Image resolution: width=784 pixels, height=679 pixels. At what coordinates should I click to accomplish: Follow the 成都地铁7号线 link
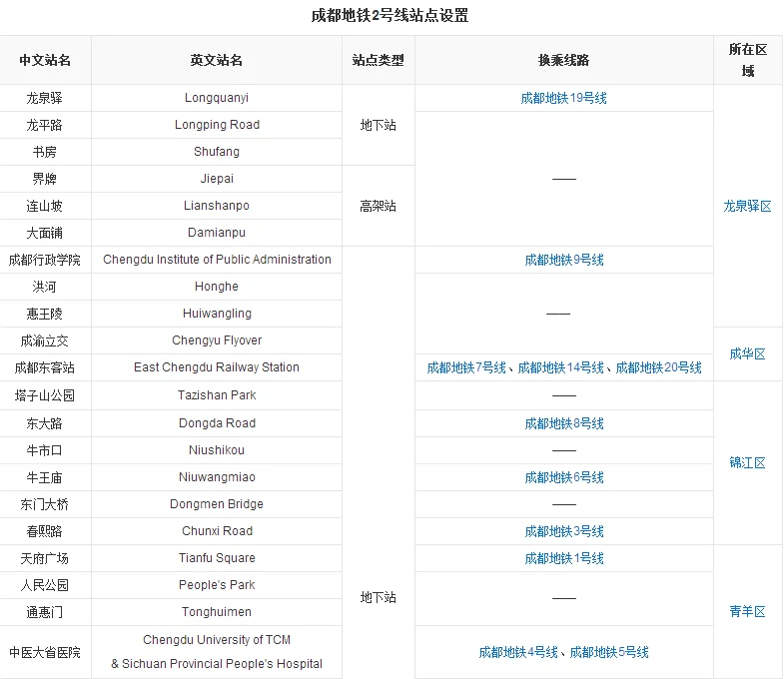466,367
